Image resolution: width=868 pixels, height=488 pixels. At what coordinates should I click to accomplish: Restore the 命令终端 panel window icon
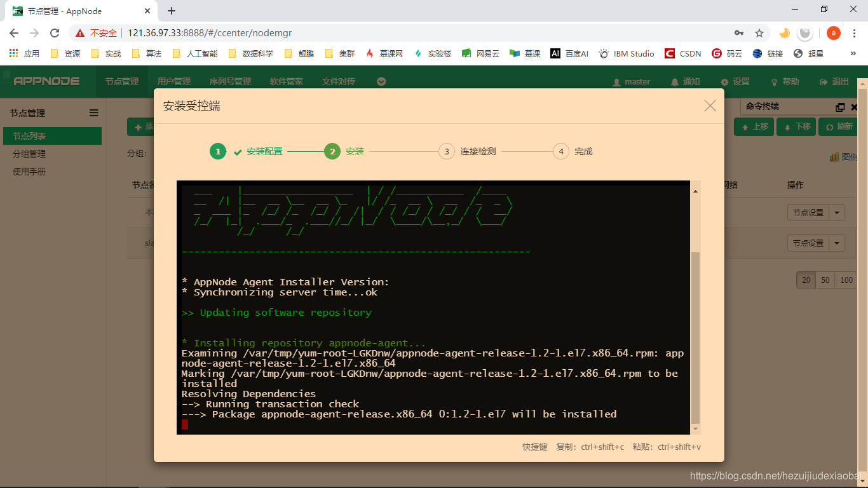[x=840, y=107]
